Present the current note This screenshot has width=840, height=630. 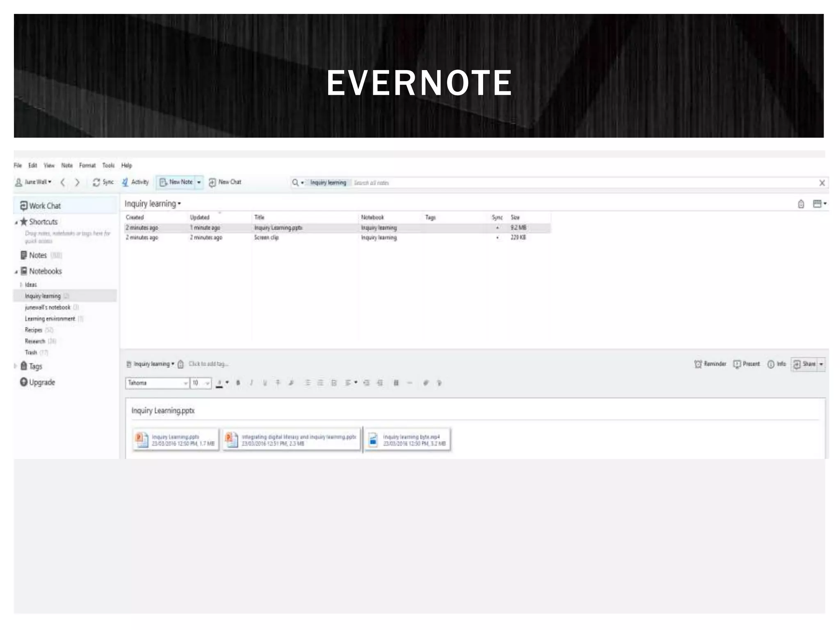[746, 364]
